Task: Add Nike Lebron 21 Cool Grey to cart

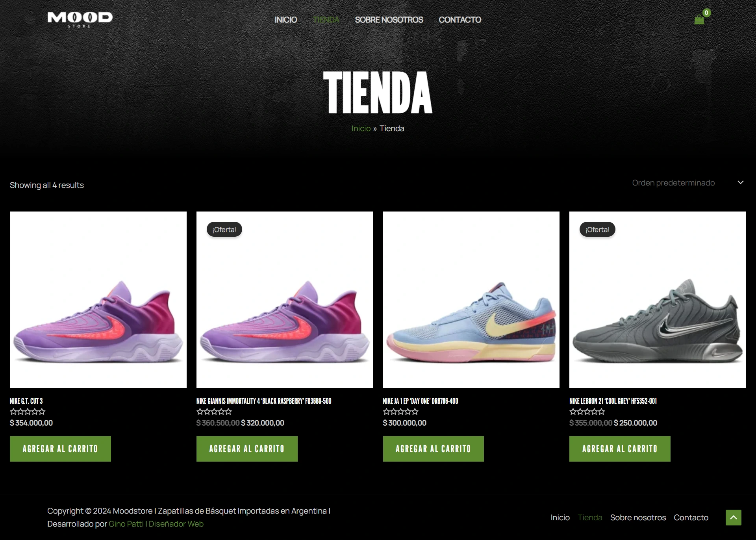Action: click(620, 449)
